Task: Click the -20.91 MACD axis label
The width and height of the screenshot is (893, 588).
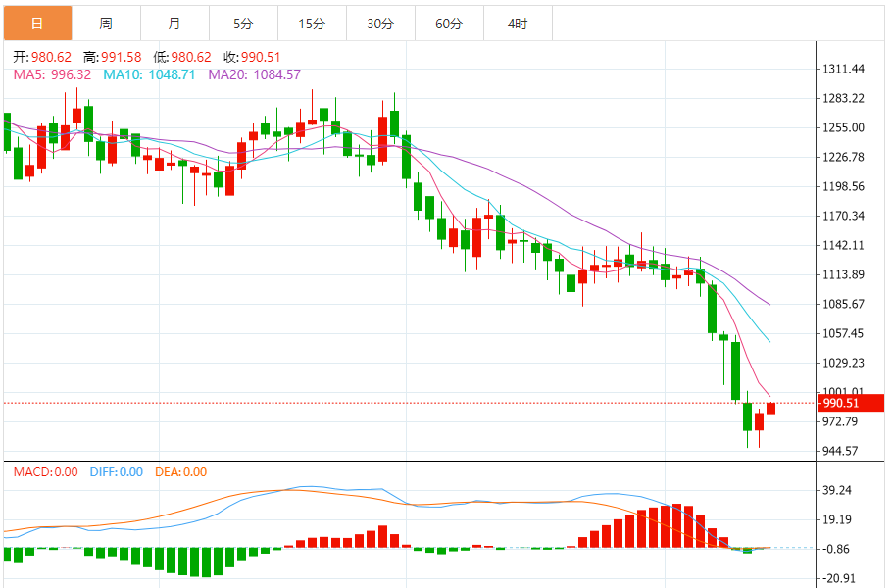Action: pyautogui.click(x=838, y=578)
